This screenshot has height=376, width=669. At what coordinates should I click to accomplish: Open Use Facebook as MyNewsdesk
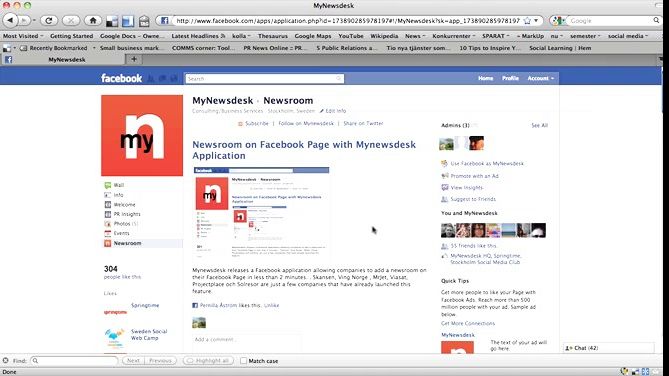487,163
